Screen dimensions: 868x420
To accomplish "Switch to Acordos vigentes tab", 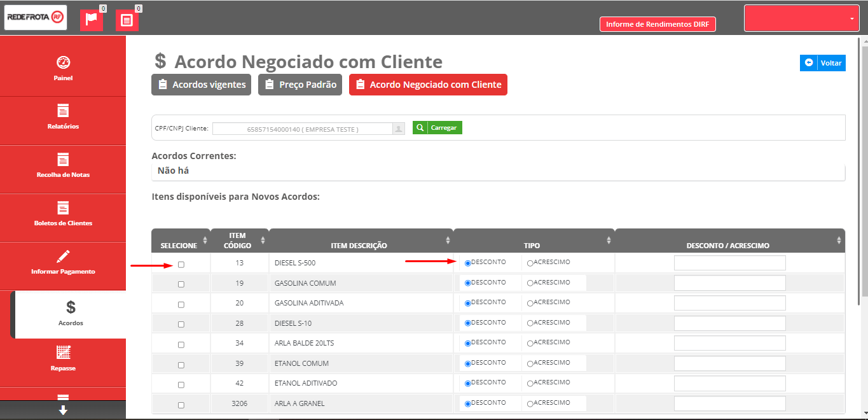I will pos(202,85).
